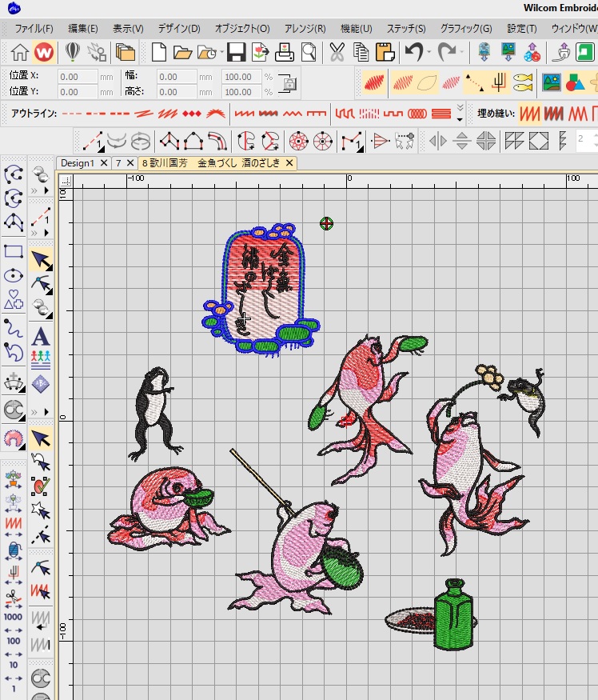The height and width of the screenshot is (700, 598).
Task: Click the travel 1000 stitches control
Action: [x=13, y=622]
